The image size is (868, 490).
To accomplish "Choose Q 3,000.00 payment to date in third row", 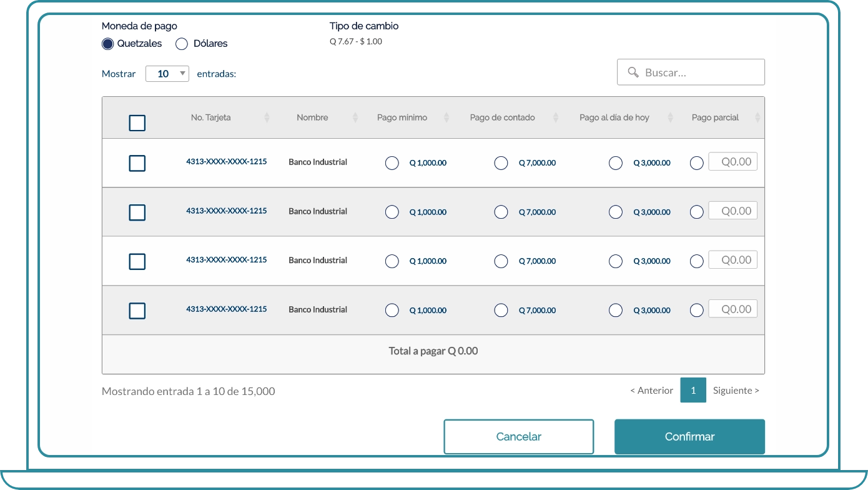I will (616, 261).
